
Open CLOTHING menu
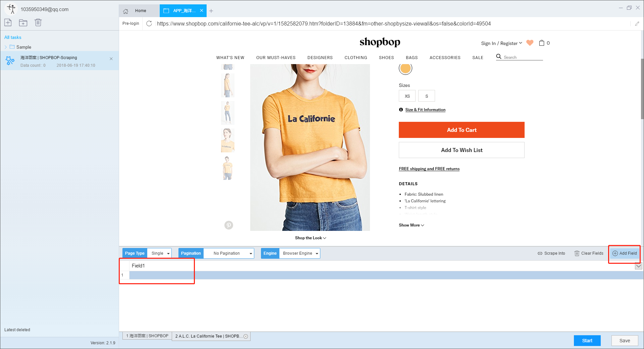356,58
